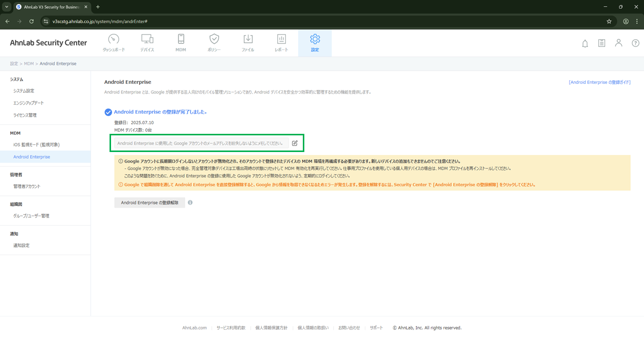Open the Chrome profile avatar icon
This screenshot has width=644, height=350.
626,22
